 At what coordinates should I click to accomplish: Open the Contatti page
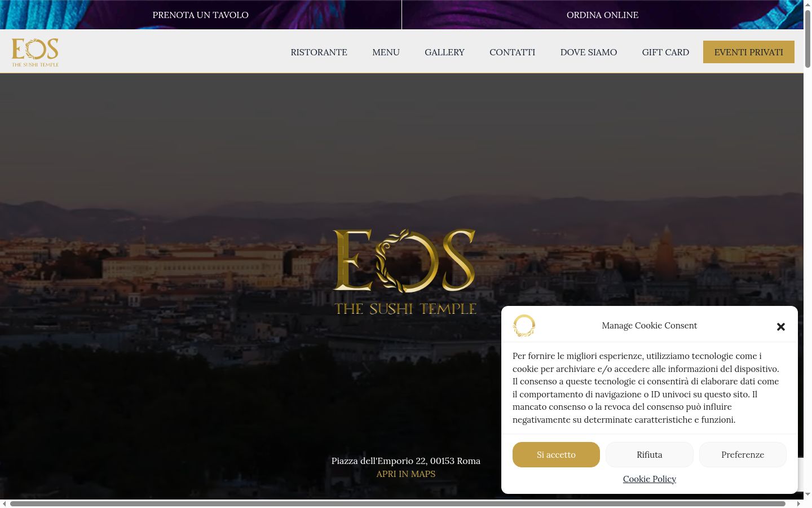[512, 52]
